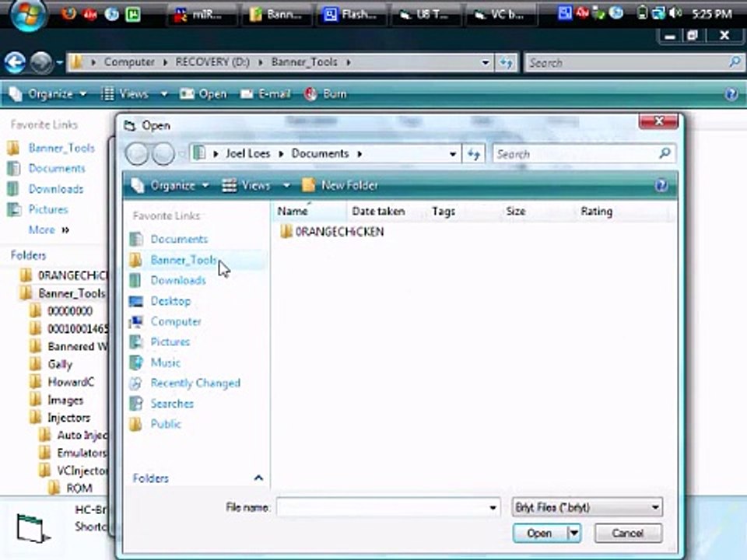
Task: Click the Explorer window Forward arrow
Action: 41,62
